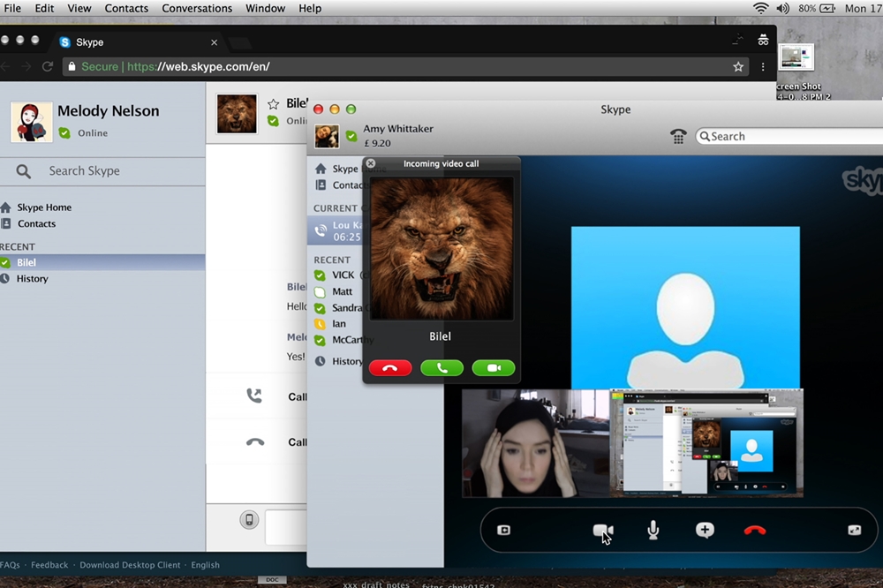Open the Wi-Fi status menu
Image resolution: width=883 pixels, height=588 pixels.
[x=761, y=9]
